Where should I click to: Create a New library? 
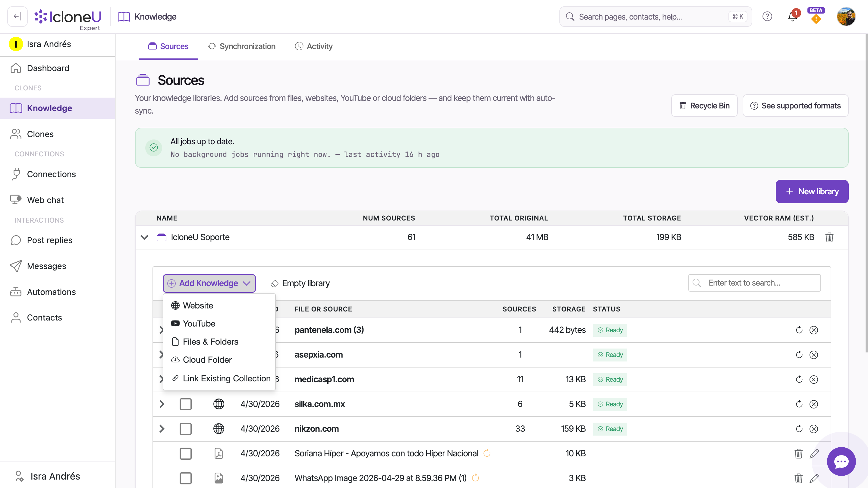pyautogui.click(x=812, y=192)
